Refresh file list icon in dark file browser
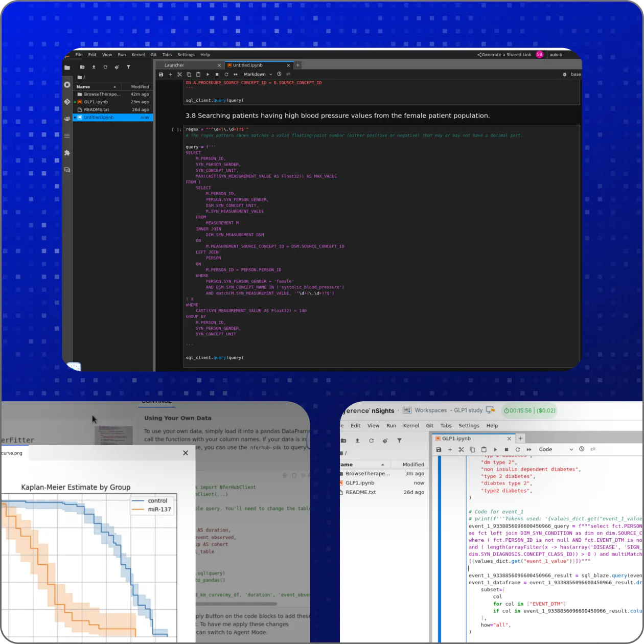 click(x=105, y=67)
